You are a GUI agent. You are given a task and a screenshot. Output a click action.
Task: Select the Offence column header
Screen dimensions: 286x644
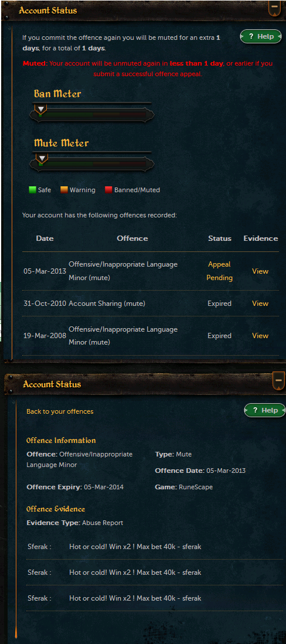[x=132, y=238]
